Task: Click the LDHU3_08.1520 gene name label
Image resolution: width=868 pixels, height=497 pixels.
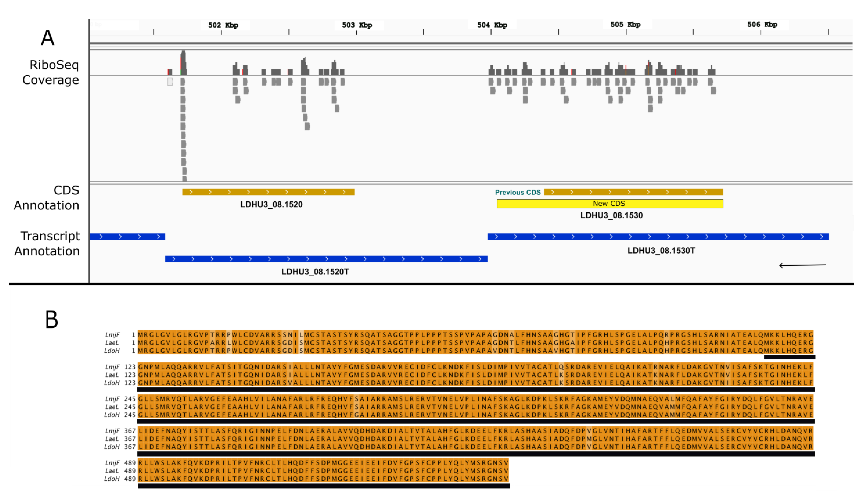Action: 271,204
